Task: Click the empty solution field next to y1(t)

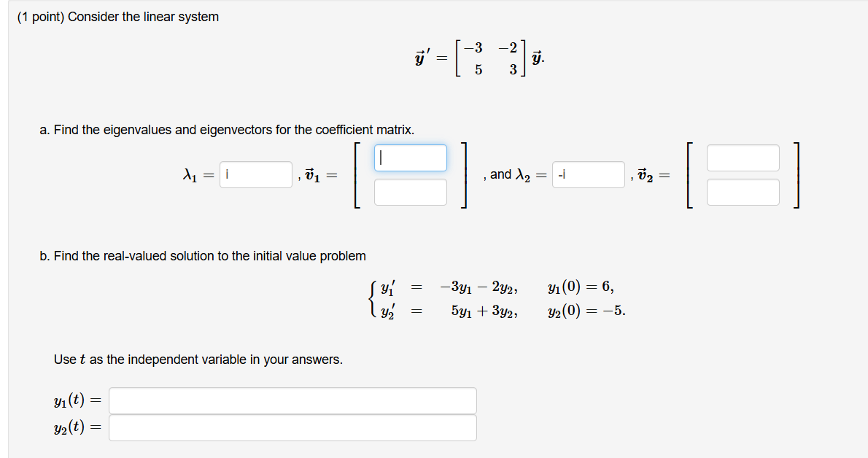Action: click(292, 400)
